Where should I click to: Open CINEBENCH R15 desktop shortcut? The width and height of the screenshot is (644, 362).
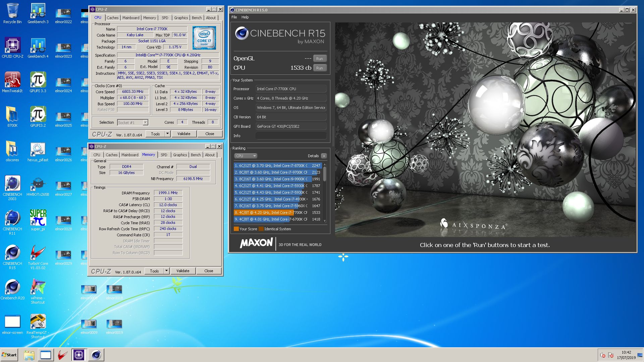12,257
